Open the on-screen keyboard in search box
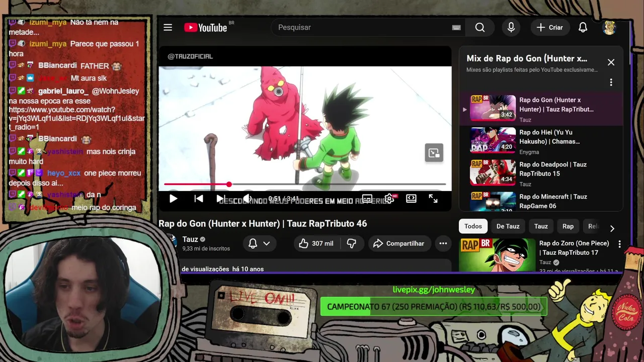The image size is (644, 362). click(x=456, y=28)
